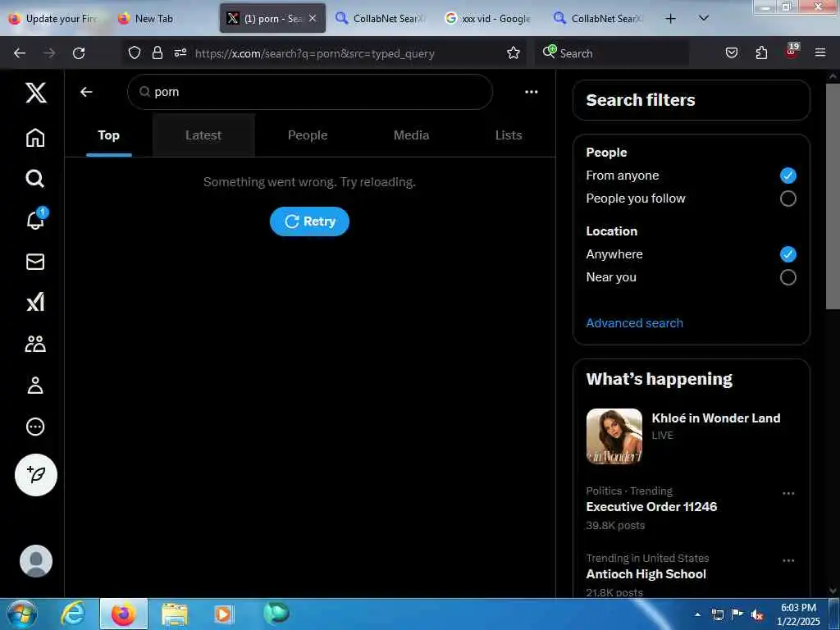Image resolution: width=840 pixels, height=630 pixels.
Task: Select Near you location radio option
Action: pos(787,277)
